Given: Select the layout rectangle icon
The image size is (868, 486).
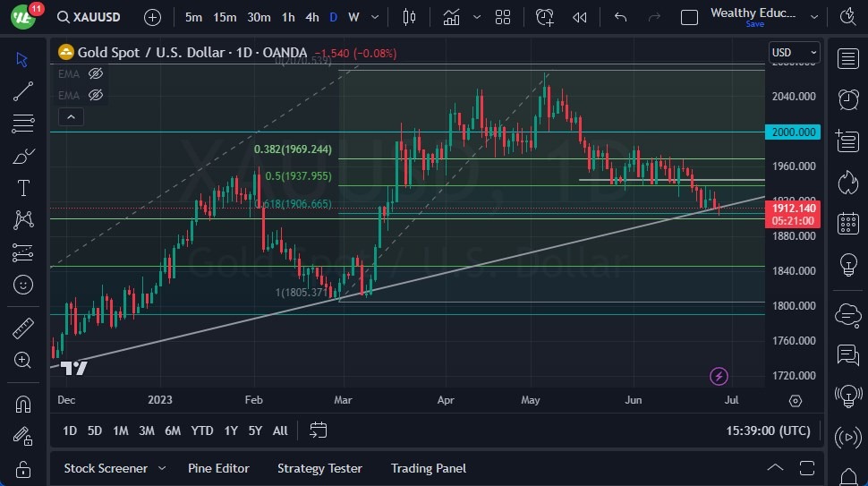Looking at the screenshot, I should click(x=689, y=18).
